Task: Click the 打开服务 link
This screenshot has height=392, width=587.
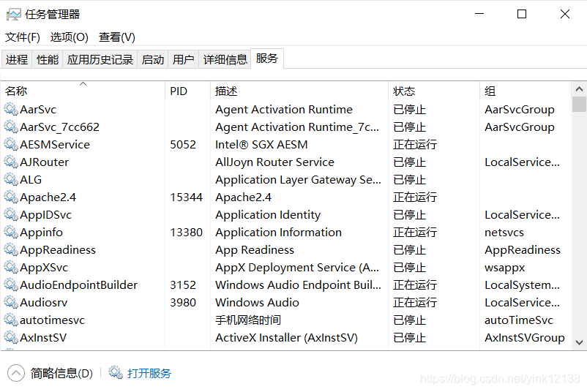Action: tap(149, 373)
